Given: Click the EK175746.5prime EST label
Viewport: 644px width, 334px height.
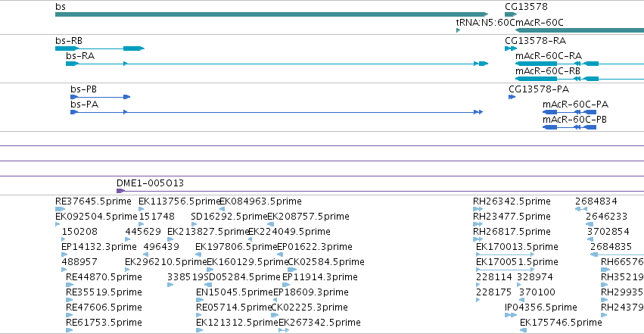Looking at the screenshot, I should 561,323.
